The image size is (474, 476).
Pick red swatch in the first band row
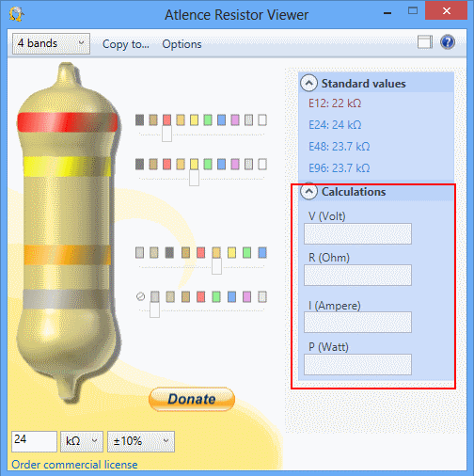(166, 120)
